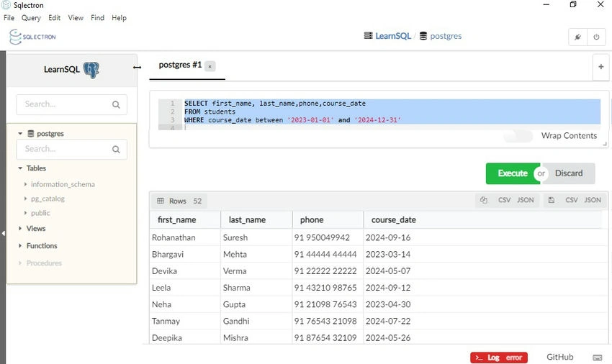
Task: Click the last_name column header
Action: point(257,220)
